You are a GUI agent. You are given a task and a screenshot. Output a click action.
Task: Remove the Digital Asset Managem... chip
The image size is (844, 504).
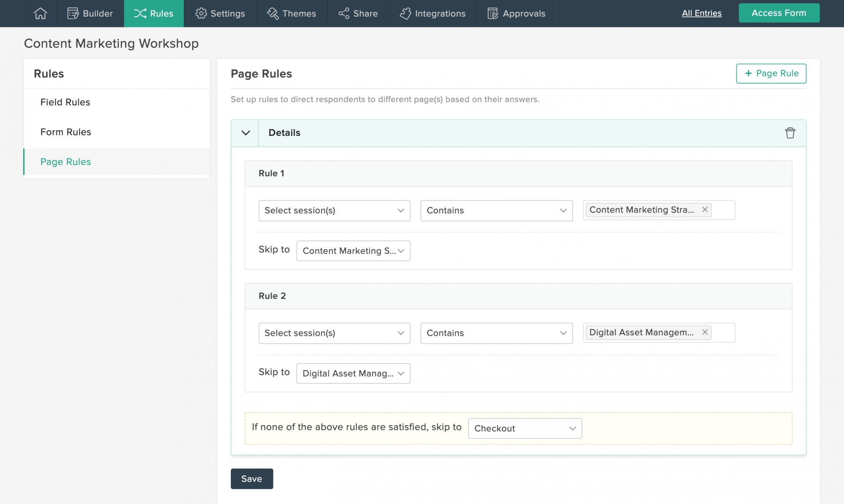coord(705,332)
